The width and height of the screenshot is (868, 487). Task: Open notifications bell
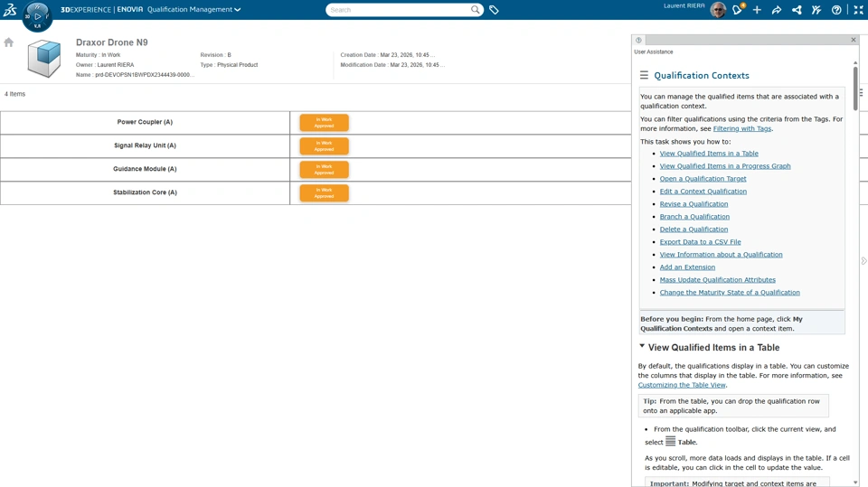point(738,9)
